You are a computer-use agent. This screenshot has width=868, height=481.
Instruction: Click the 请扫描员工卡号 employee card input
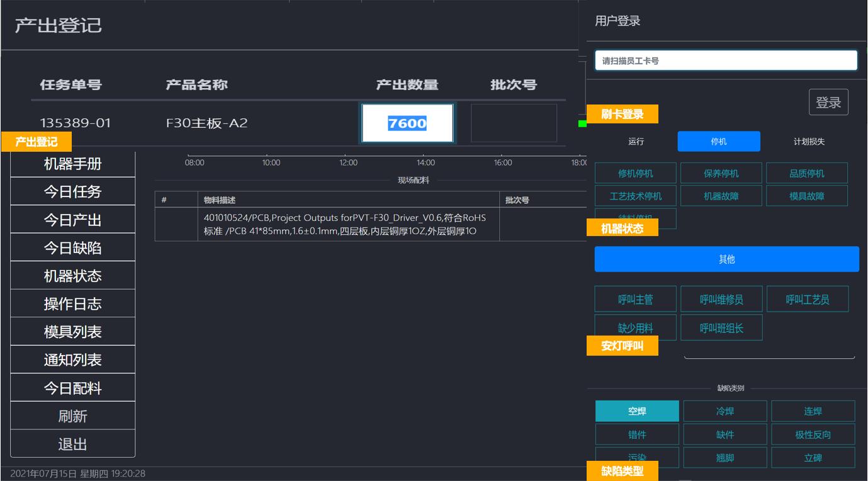pyautogui.click(x=724, y=60)
